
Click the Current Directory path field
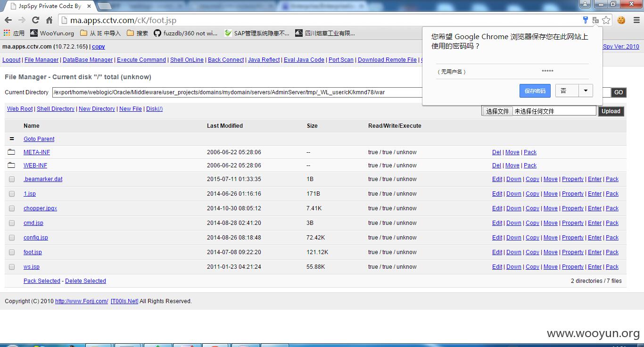pyautogui.click(x=331, y=92)
